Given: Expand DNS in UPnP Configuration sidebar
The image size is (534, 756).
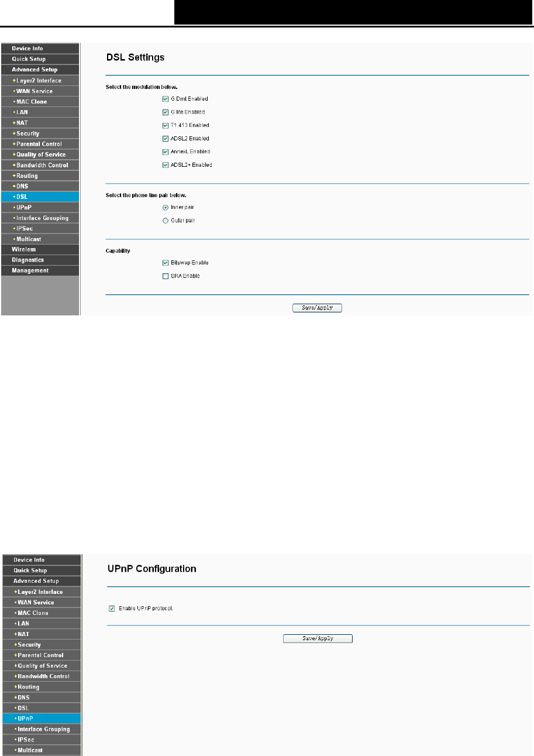Looking at the screenshot, I should (x=42, y=697).
